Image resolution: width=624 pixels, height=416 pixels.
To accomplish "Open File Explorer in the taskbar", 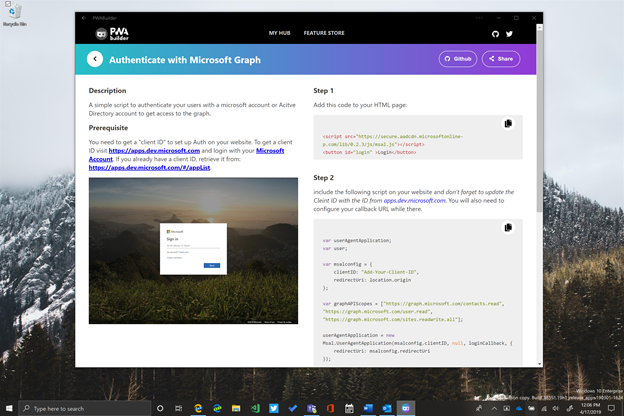I will (x=236, y=408).
